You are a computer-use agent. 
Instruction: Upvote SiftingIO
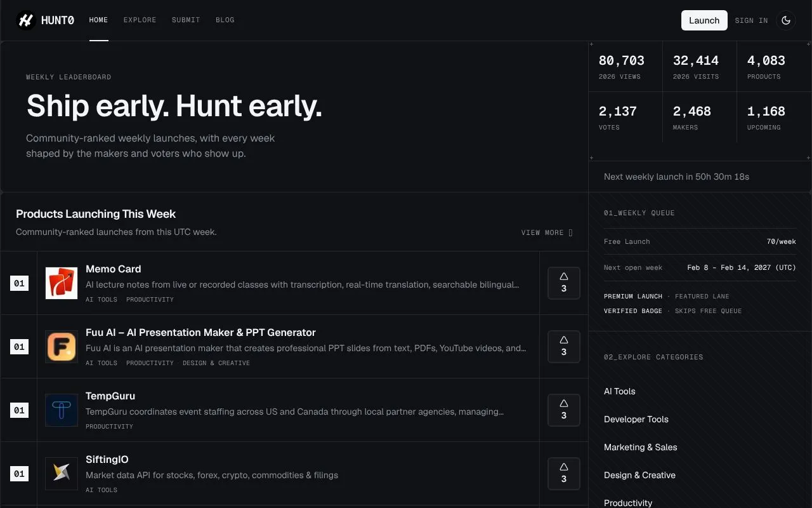(x=564, y=474)
